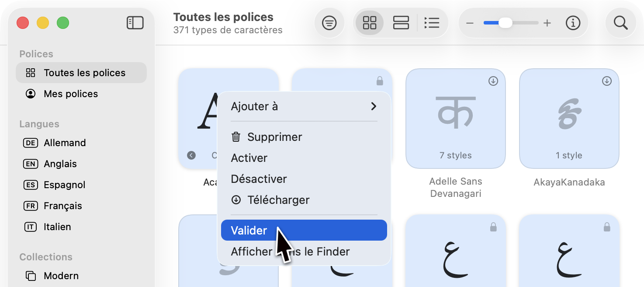The image size is (644, 287).
Task: Show the font information panel
Action: tap(573, 23)
